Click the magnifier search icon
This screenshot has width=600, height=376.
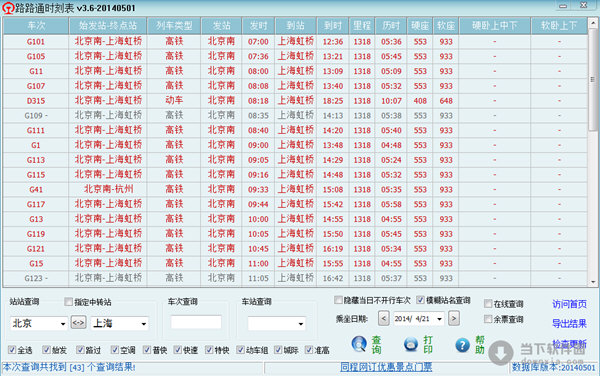(x=359, y=344)
